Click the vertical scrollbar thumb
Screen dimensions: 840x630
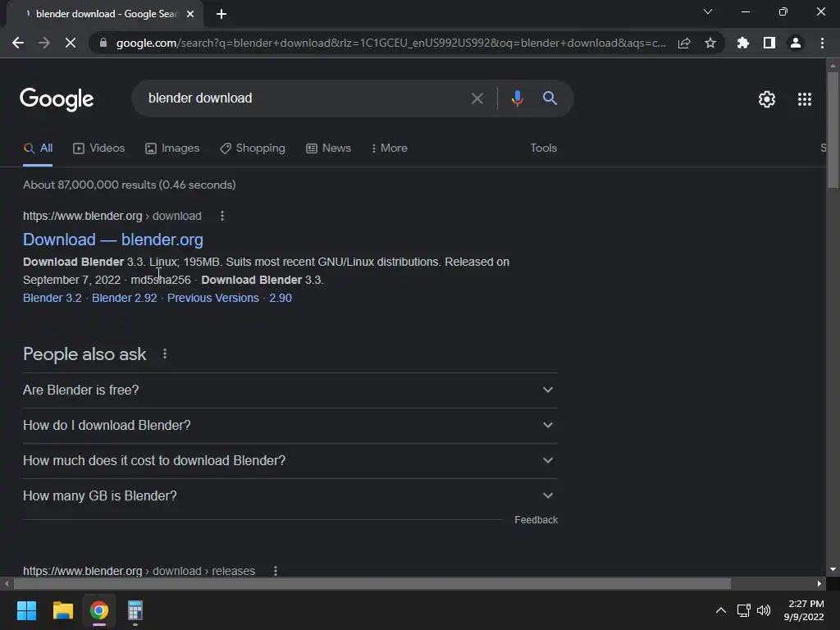point(833,129)
